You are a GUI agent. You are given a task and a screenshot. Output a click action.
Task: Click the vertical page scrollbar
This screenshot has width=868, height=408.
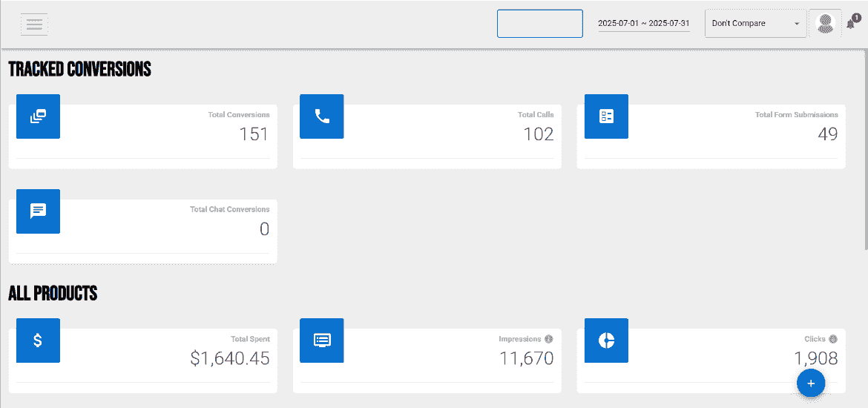click(865, 149)
